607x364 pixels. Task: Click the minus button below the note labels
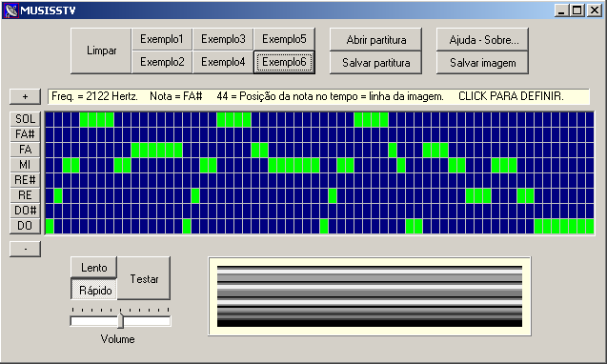point(25,249)
